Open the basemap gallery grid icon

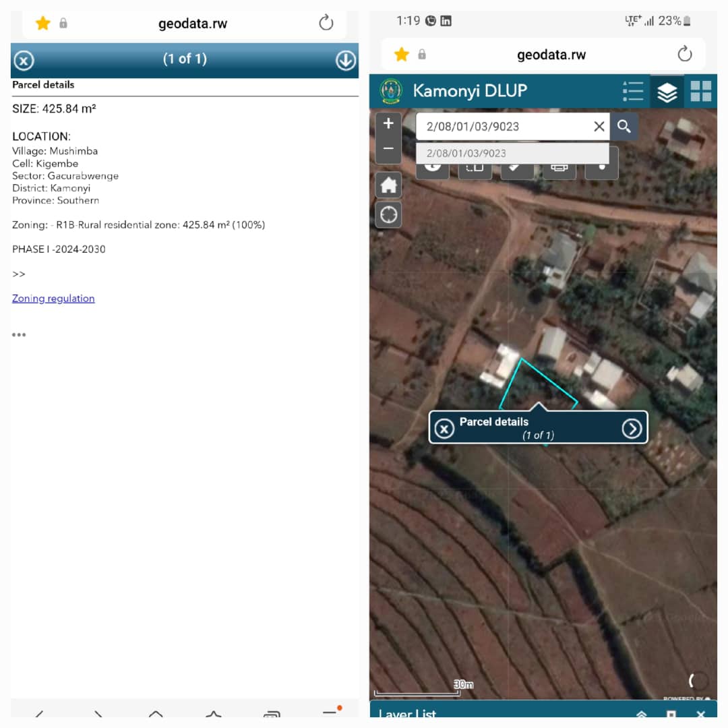[700, 91]
